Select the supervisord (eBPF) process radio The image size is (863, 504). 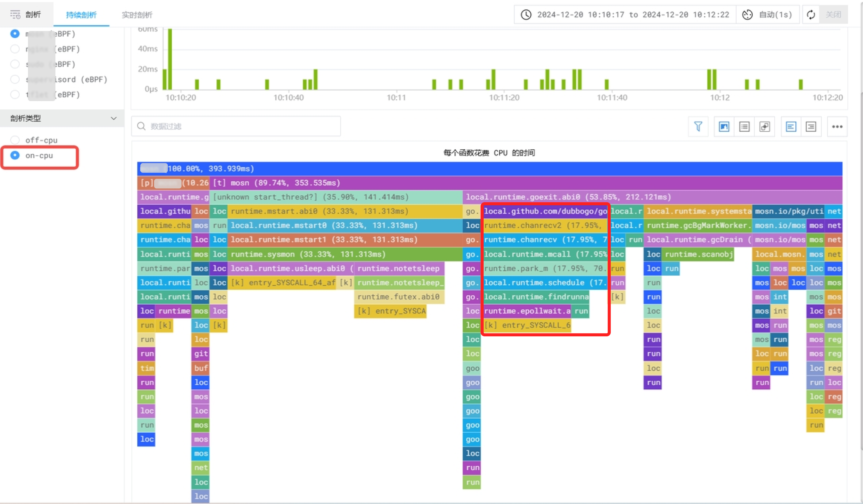(15, 79)
